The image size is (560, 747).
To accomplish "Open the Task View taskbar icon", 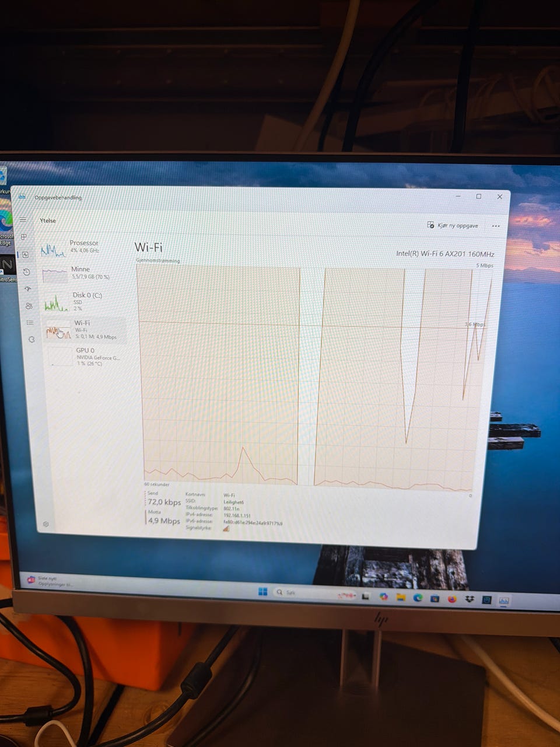I will [366, 596].
